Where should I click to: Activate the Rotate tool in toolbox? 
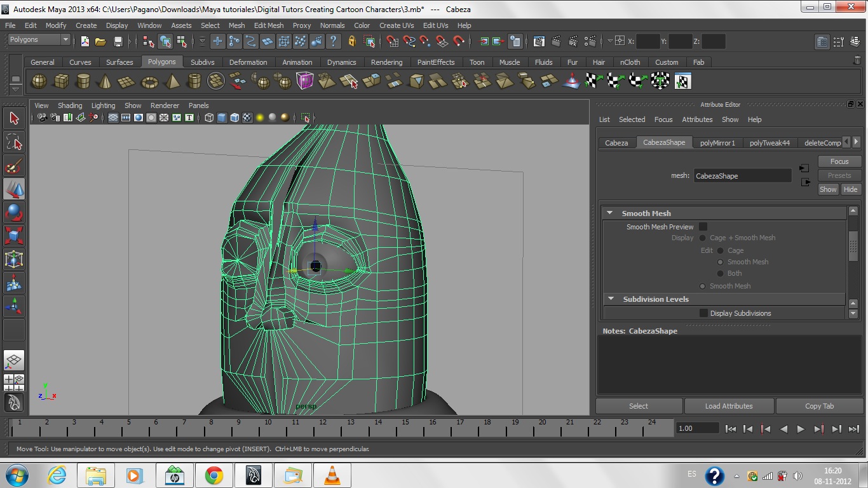14,212
